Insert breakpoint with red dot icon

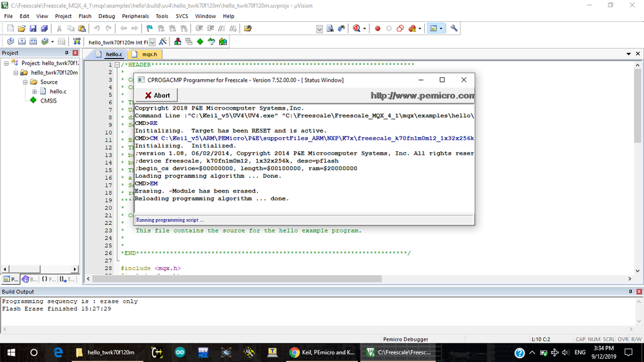378,28
